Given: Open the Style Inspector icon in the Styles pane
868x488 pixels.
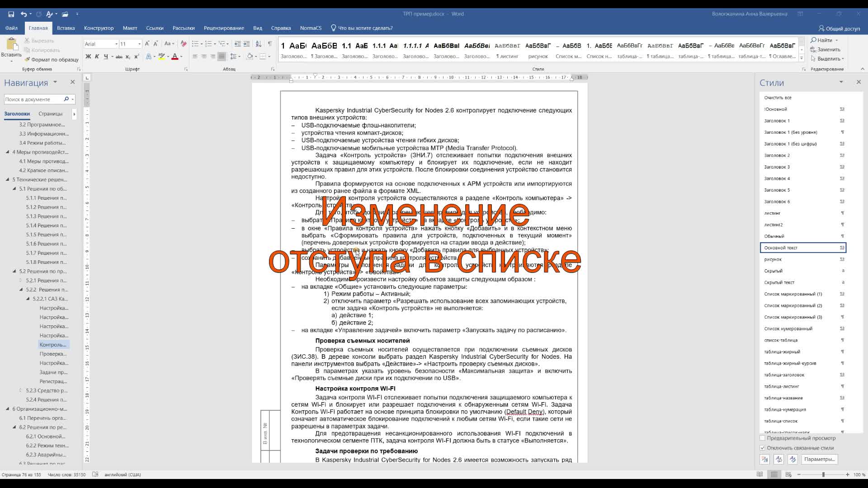Looking at the screenshot, I should click(778, 459).
